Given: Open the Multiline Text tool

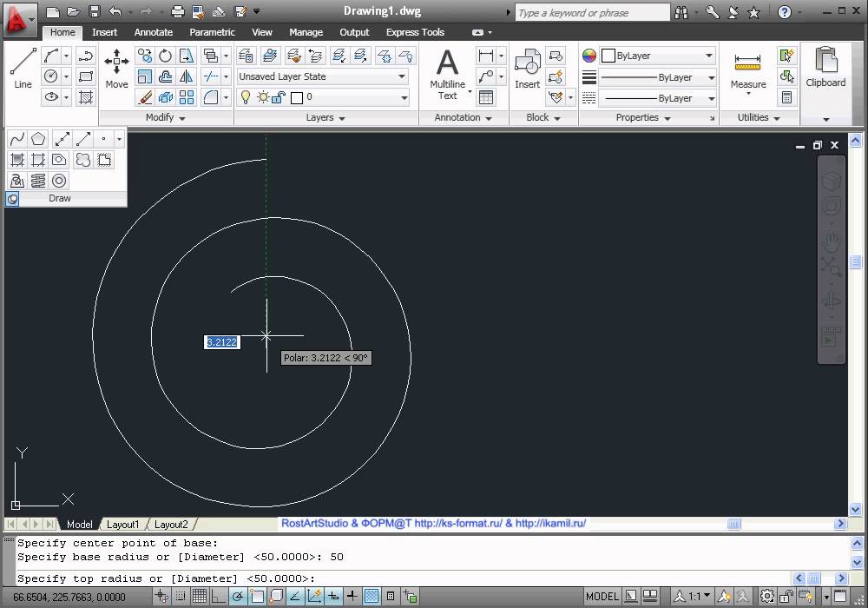Looking at the screenshot, I should (447, 74).
